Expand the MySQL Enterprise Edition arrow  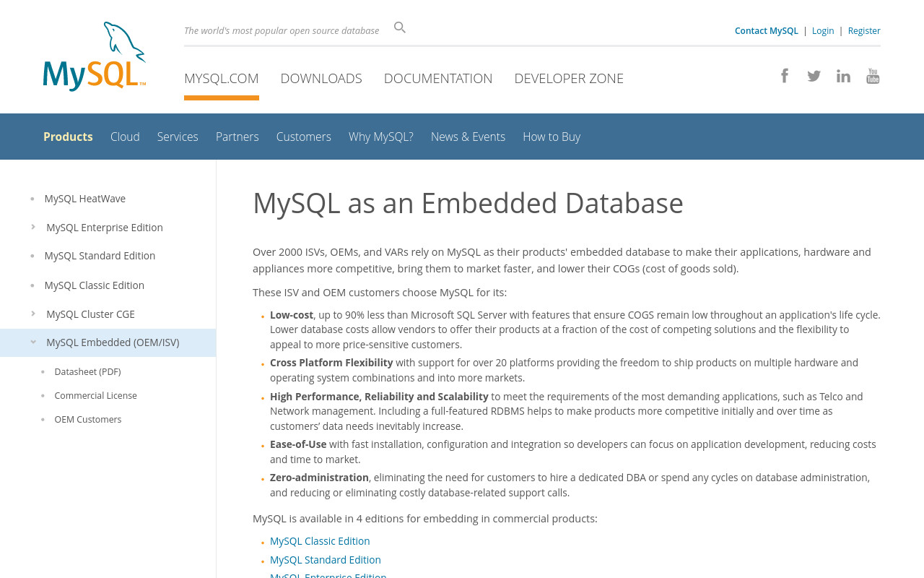click(33, 227)
